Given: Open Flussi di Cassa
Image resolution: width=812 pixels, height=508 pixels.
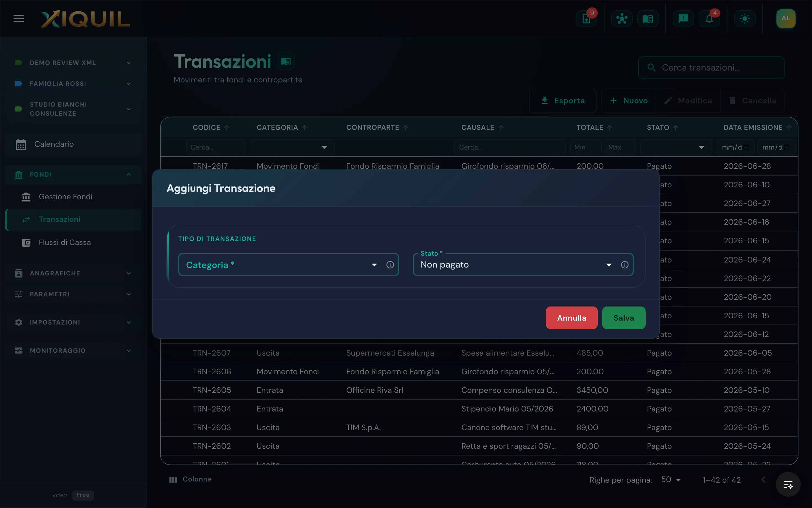Looking at the screenshot, I should tap(73, 243).
